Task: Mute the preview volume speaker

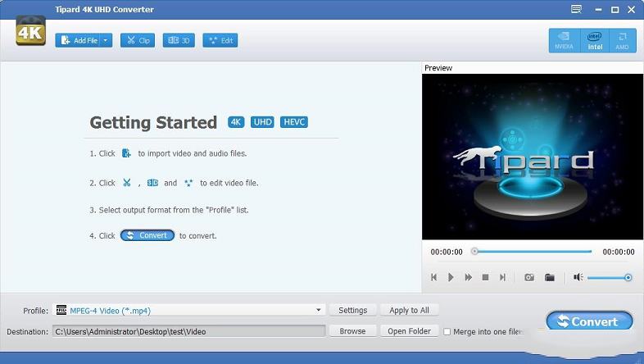Action: tap(578, 277)
